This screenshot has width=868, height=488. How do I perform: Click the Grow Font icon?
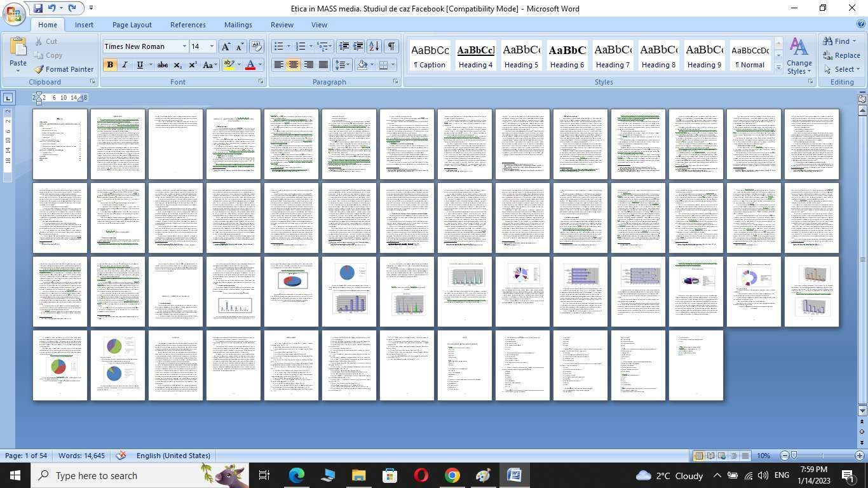(226, 46)
